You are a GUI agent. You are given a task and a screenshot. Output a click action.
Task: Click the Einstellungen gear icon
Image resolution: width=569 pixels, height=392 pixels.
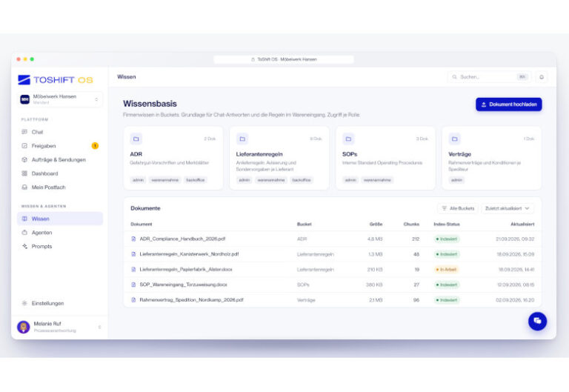pyautogui.click(x=24, y=303)
